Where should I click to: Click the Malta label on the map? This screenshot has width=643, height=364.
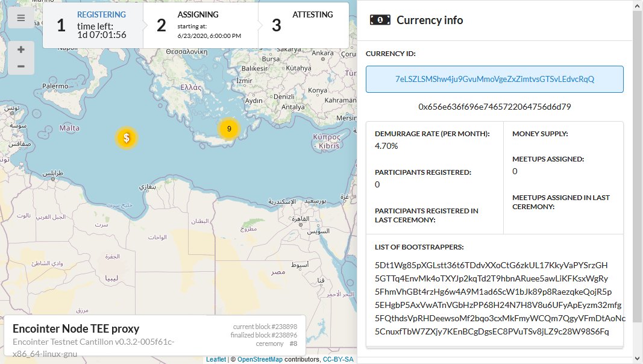(69, 128)
